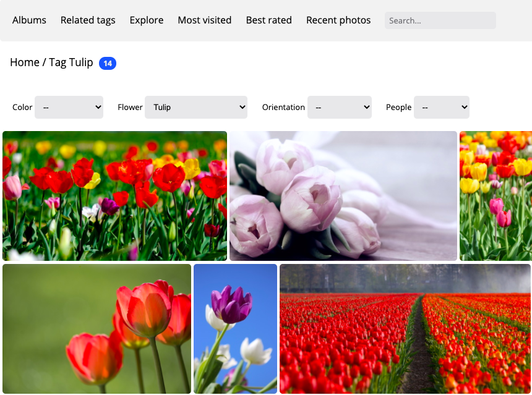This screenshot has width=532, height=395.
Task: Open the red tulips on green background photo
Action: [x=97, y=329]
